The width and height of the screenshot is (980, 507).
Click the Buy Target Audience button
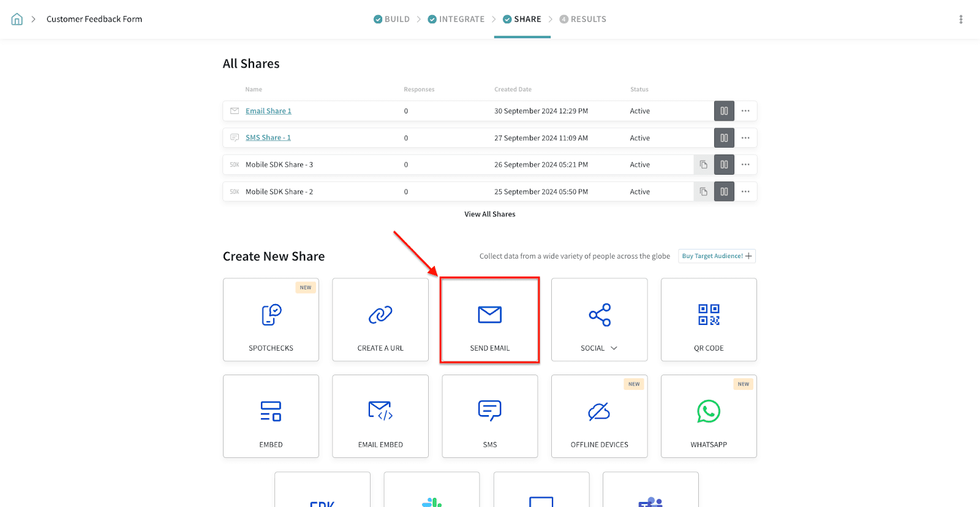pos(717,256)
